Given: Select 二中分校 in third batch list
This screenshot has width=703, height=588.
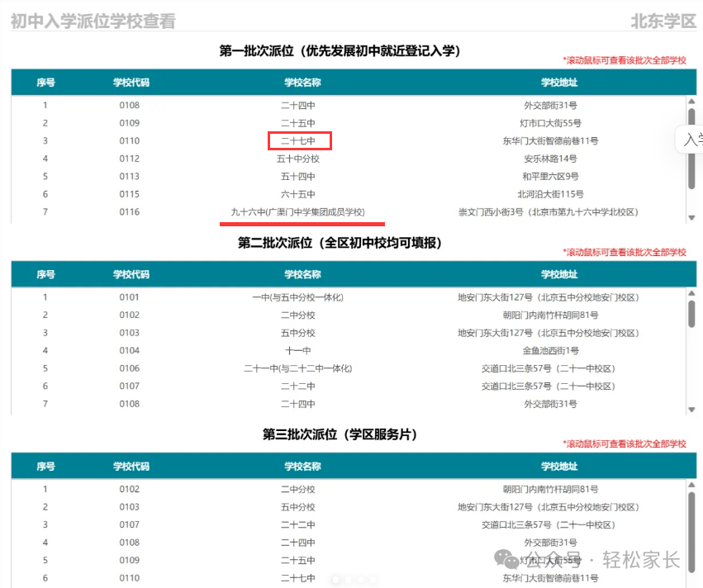Looking at the screenshot, I should click(298, 489).
